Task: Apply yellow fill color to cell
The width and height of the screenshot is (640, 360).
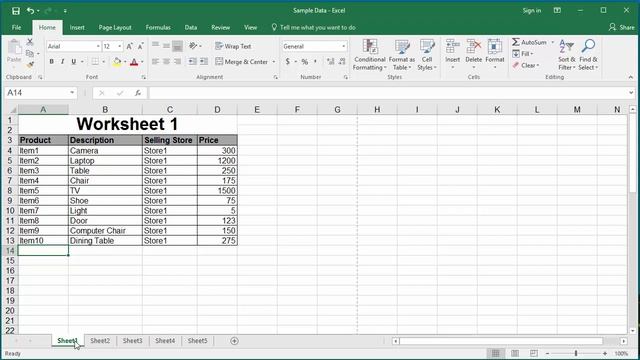Action: click(117, 62)
